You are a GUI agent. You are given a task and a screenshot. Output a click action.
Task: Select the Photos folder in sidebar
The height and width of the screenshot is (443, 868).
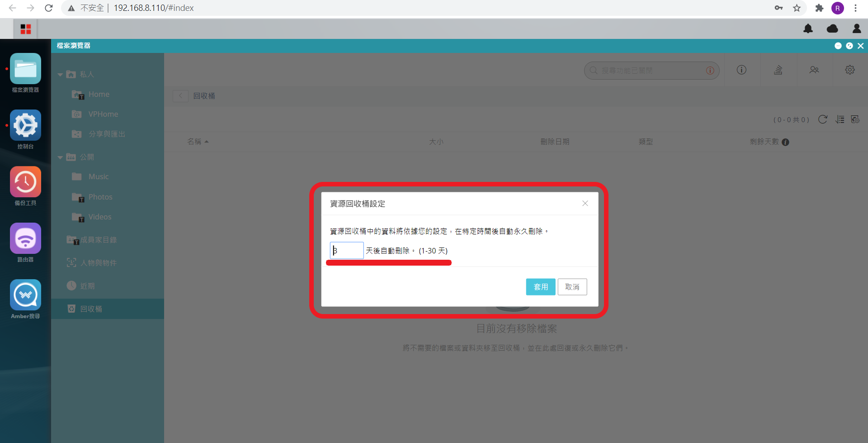pos(100,197)
